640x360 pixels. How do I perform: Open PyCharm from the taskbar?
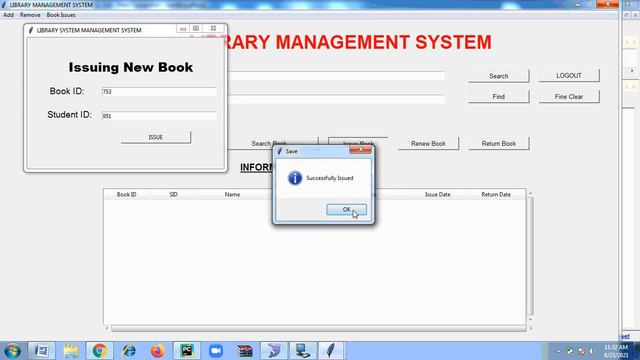pyautogui.click(x=187, y=351)
